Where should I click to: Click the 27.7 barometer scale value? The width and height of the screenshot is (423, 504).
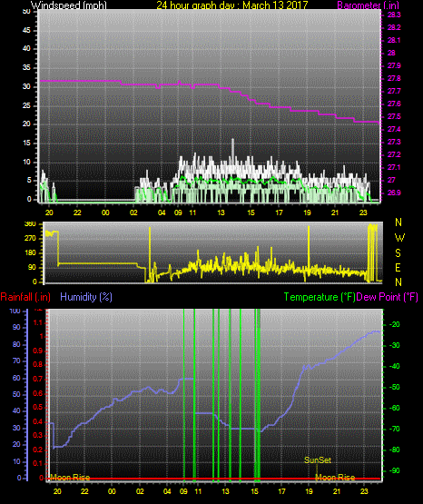click(394, 92)
